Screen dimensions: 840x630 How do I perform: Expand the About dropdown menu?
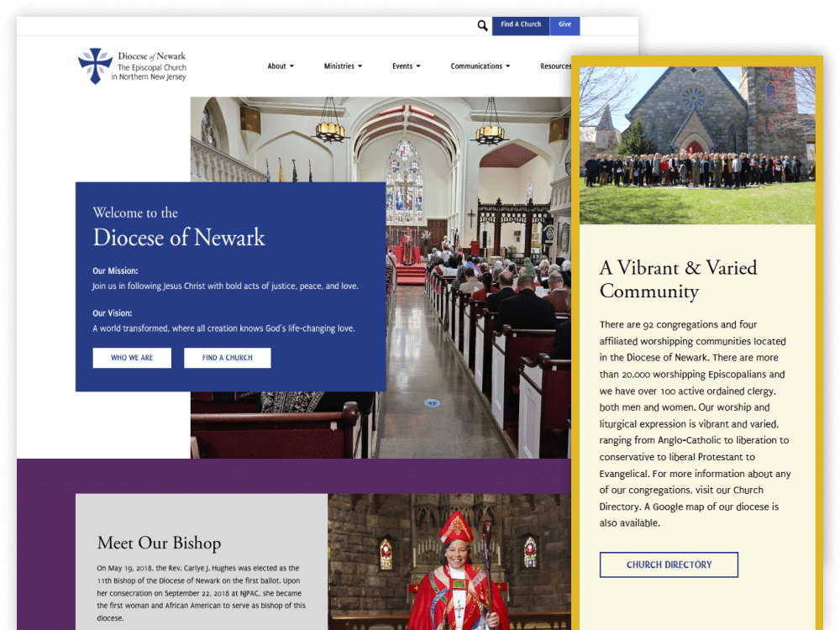281,66
